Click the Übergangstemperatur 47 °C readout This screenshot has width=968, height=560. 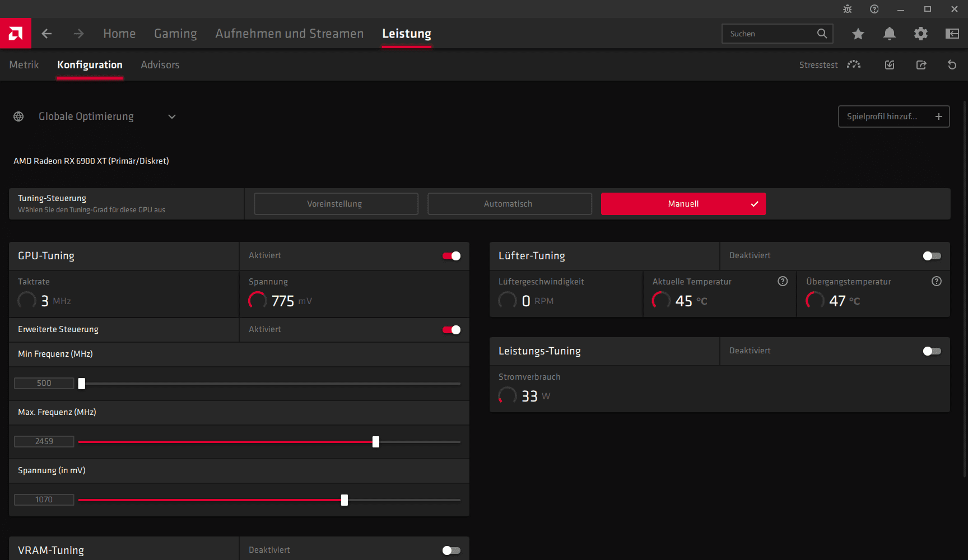(x=833, y=301)
